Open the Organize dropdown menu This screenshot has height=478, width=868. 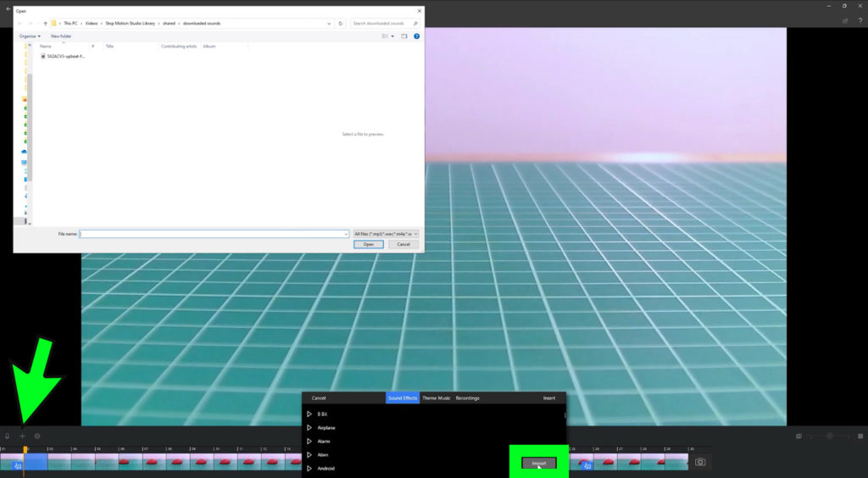30,36
